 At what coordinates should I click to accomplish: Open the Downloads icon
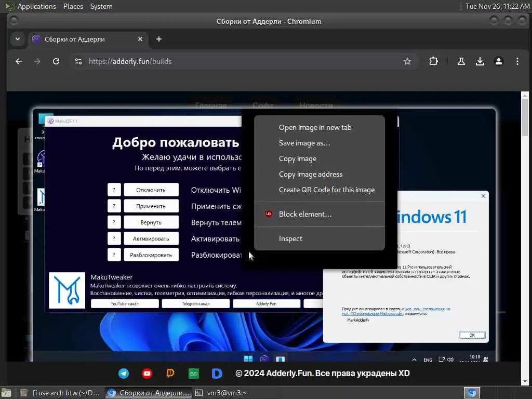click(480, 61)
